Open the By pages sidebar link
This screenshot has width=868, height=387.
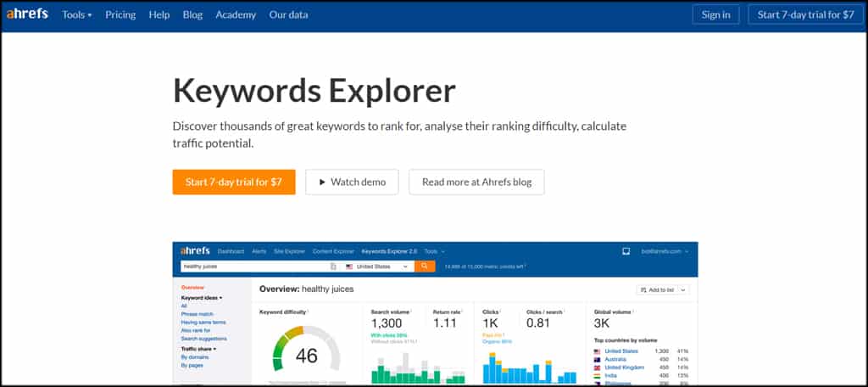point(192,366)
